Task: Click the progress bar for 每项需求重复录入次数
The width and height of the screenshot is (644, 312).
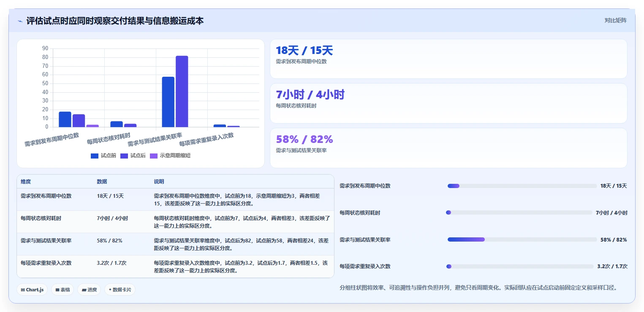Action: click(520, 266)
